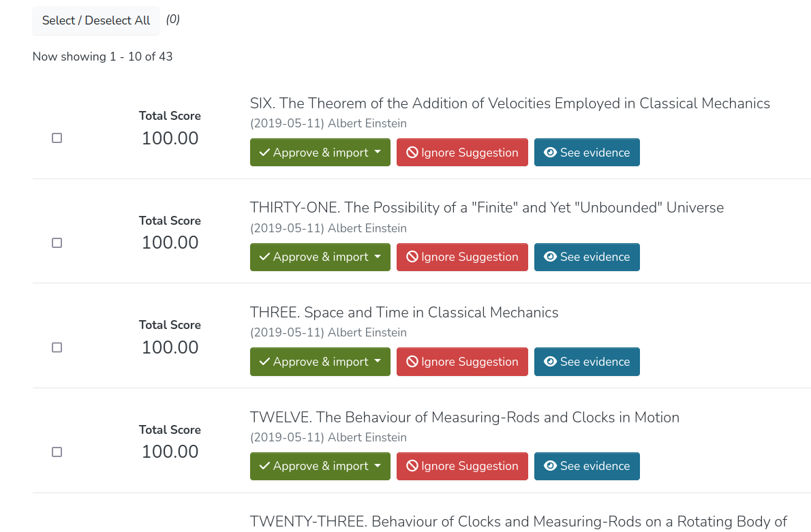Expand Approve & import caret for SIX chapter
The image size is (811, 532).
pos(378,153)
